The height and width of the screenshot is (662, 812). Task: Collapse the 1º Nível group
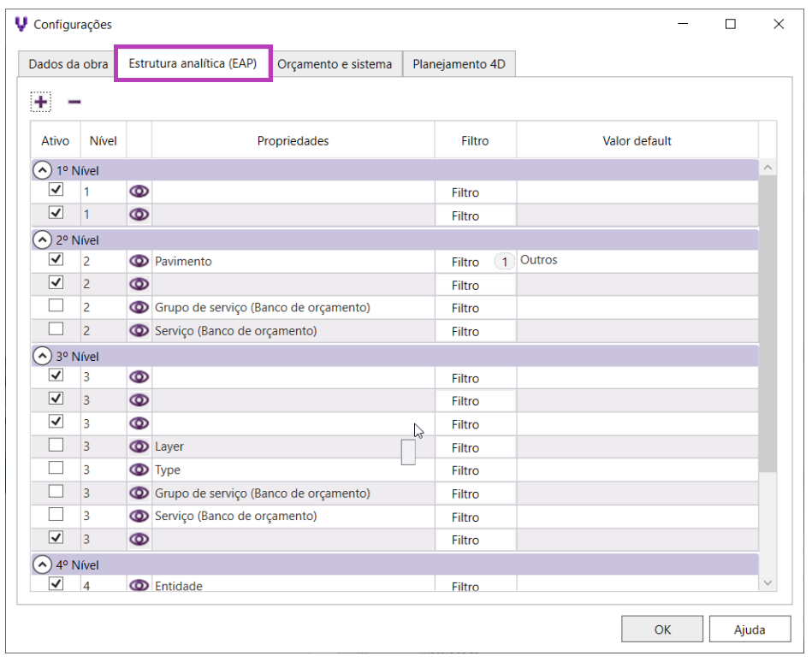41,170
